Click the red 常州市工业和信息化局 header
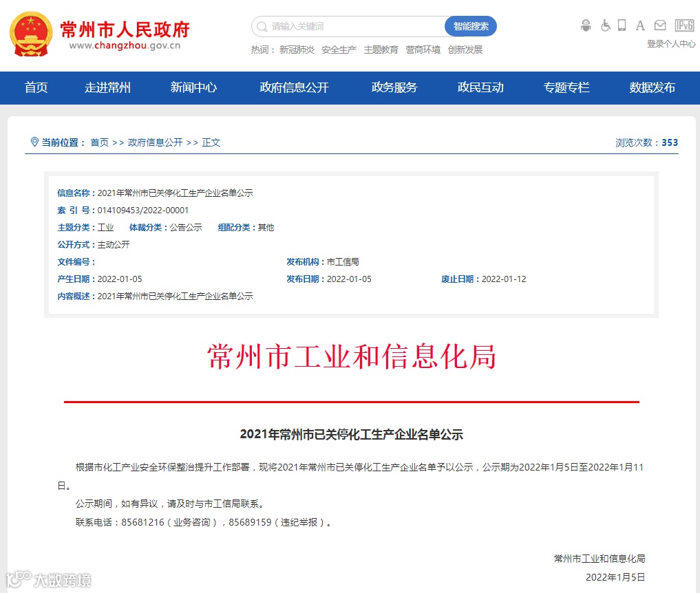700x593 pixels. pyautogui.click(x=352, y=357)
